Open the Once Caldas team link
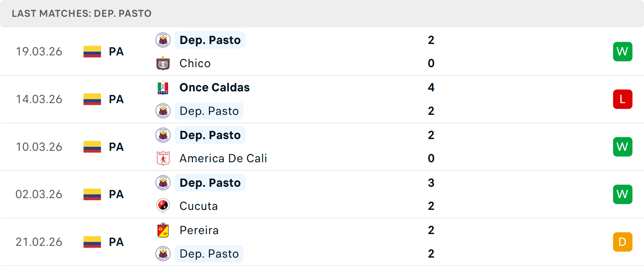 (x=214, y=88)
